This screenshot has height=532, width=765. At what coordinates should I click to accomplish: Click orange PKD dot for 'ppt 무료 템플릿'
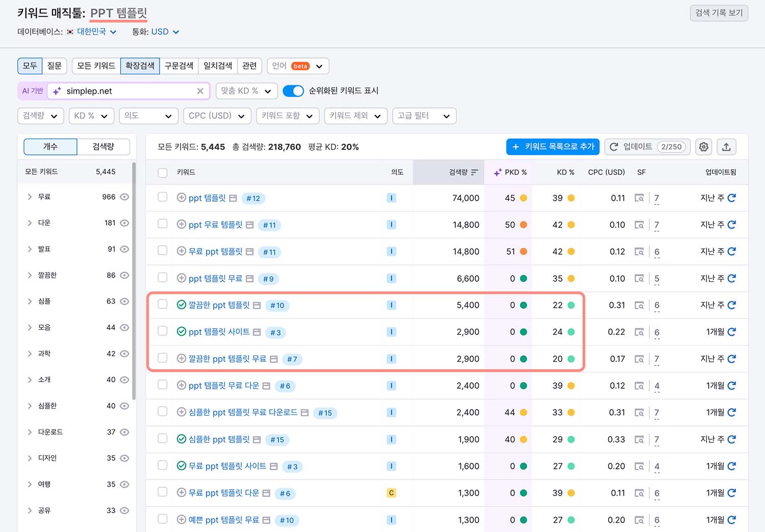(x=523, y=225)
